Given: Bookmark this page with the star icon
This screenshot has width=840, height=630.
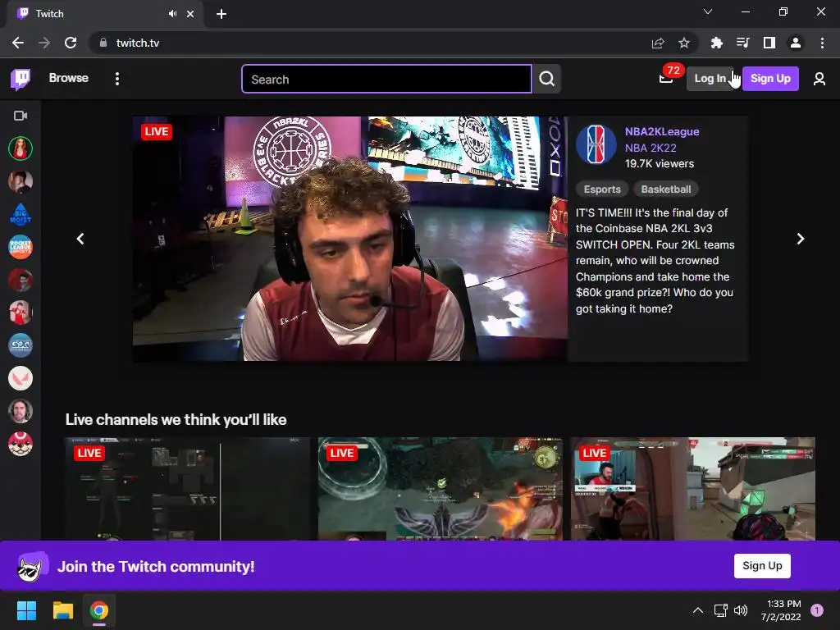Looking at the screenshot, I should 684,43.
